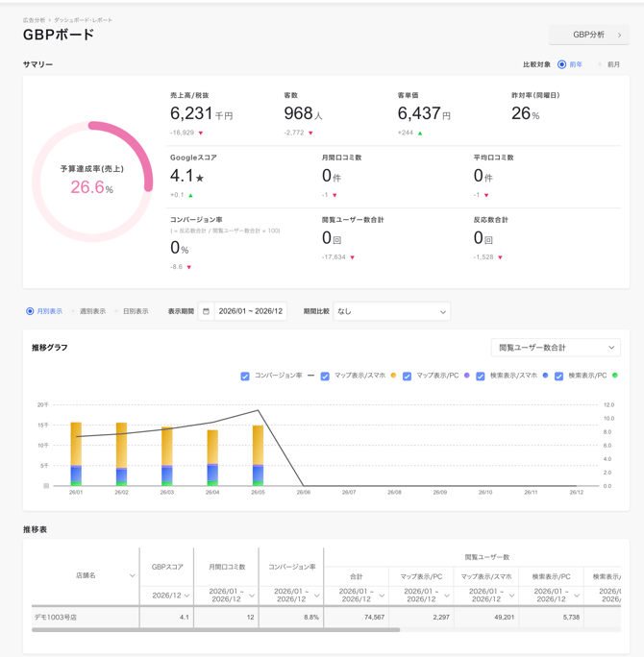This screenshot has height=657, width=644.
Task: Click the calendar icon for 表示期間
Action: (x=206, y=311)
